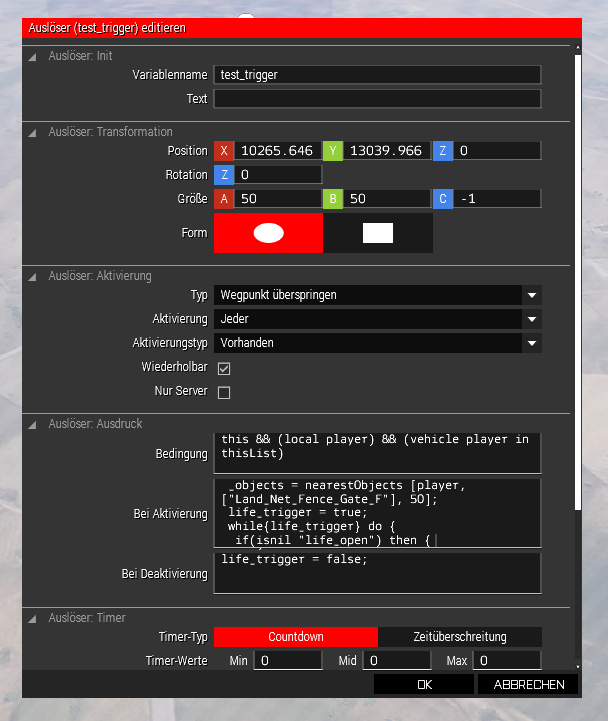The image size is (608, 721).
Task: Select the rectangle trigger shape
Action: (x=378, y=233)
